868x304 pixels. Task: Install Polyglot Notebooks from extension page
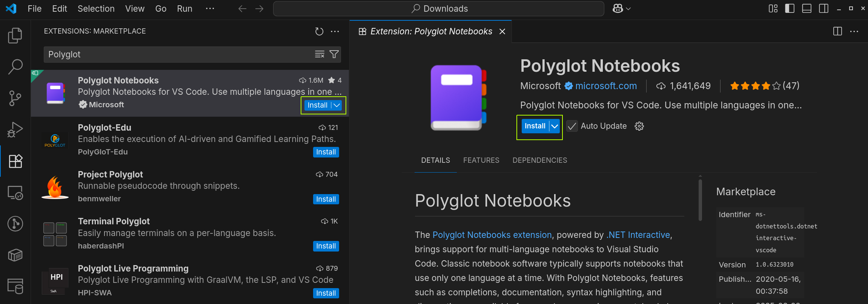click(x=535, y=126)
